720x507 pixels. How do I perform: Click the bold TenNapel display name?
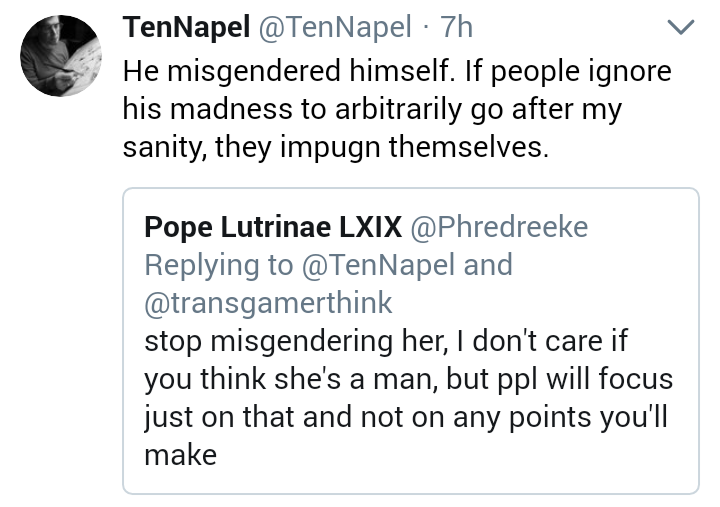tap(186, 27)
